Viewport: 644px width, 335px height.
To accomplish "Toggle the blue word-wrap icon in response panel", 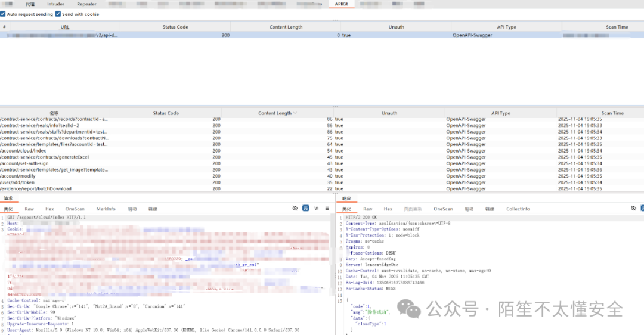I will pos(643,208).
